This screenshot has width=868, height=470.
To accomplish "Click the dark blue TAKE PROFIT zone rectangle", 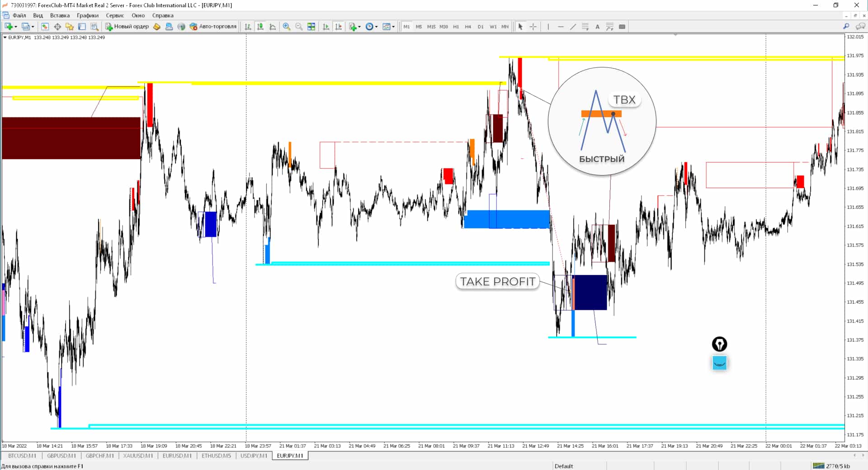I will (590, 293).
